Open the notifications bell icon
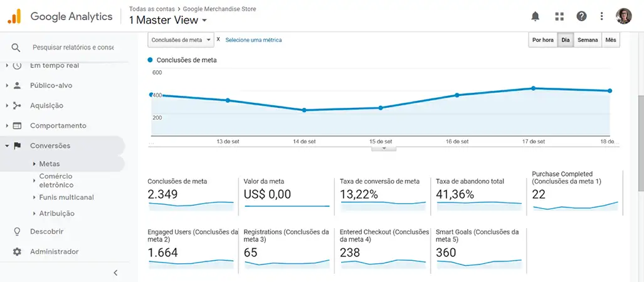The image size is (644, 282). pos(535,16)
